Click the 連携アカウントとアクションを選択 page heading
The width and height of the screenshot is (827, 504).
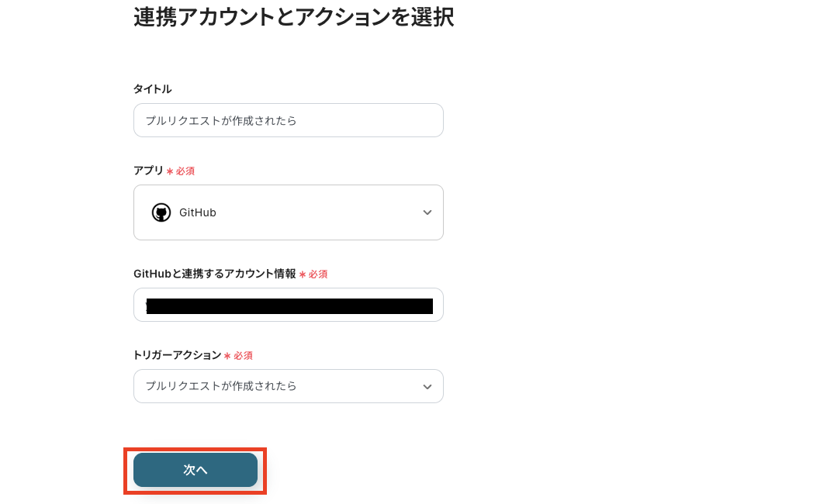[293, 17]
